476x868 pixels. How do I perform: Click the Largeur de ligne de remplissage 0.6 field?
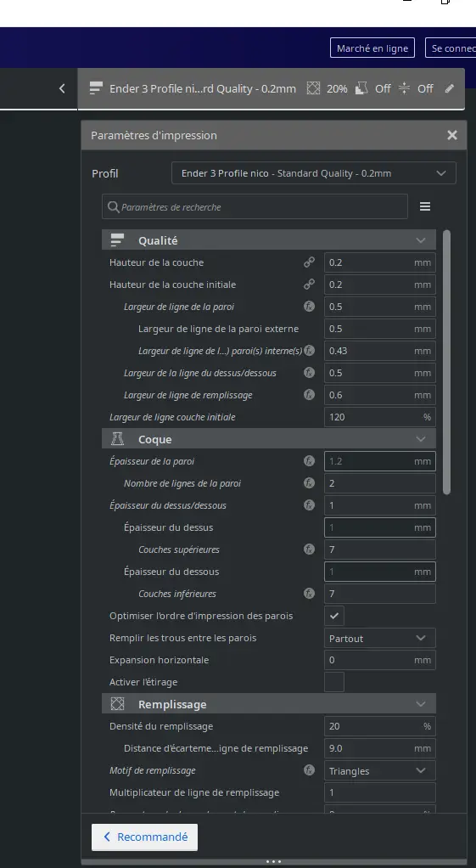[380, 395]
